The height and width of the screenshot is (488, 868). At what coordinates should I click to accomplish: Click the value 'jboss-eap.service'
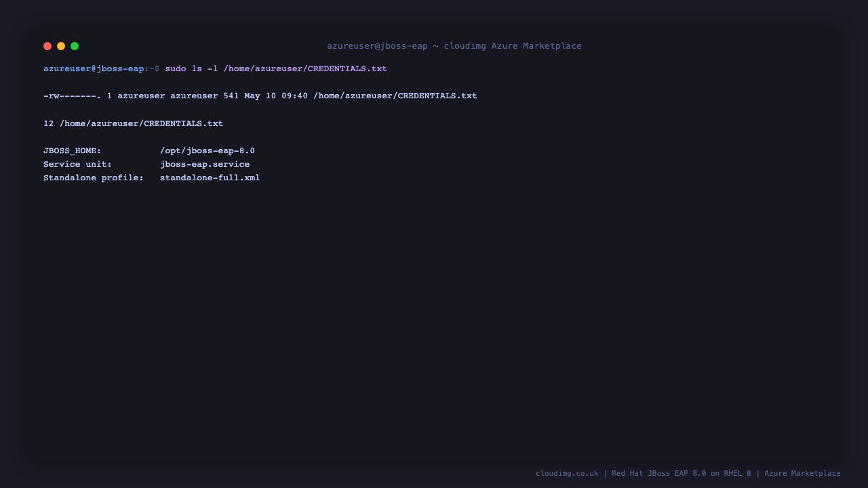pyautogui.click(x=205, y=164)
